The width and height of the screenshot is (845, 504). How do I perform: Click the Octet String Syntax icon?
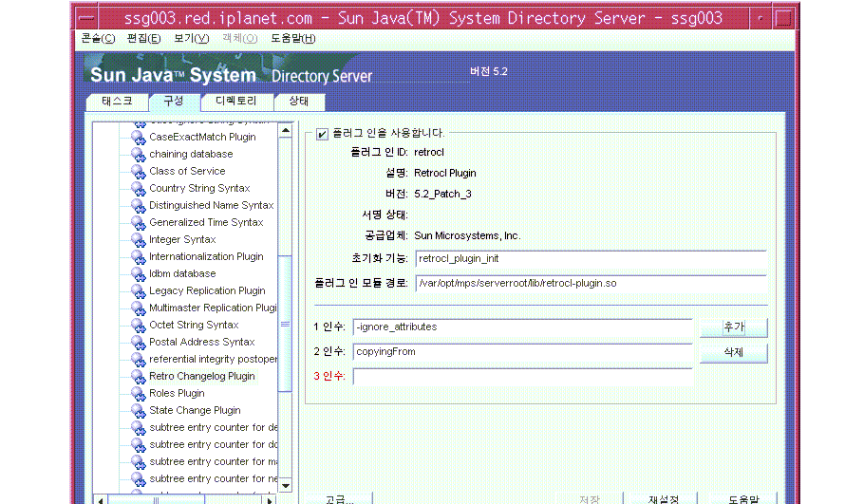tap(139, 326)
